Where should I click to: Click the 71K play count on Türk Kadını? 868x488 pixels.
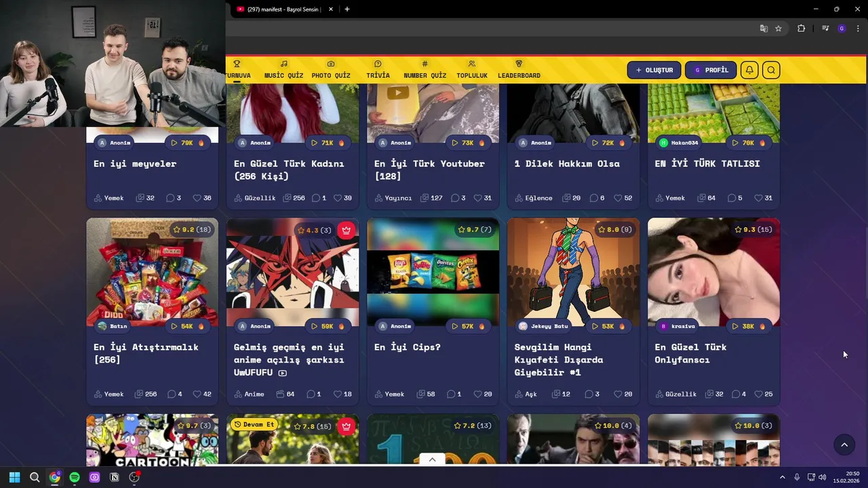pos(328,143)
